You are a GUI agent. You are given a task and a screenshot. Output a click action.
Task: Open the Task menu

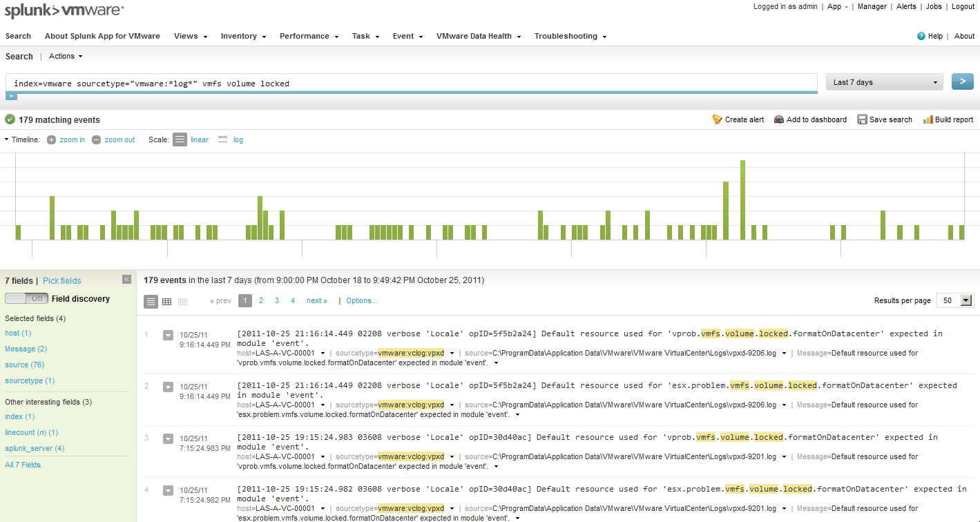pyautogui.click(x=365, y=36)
